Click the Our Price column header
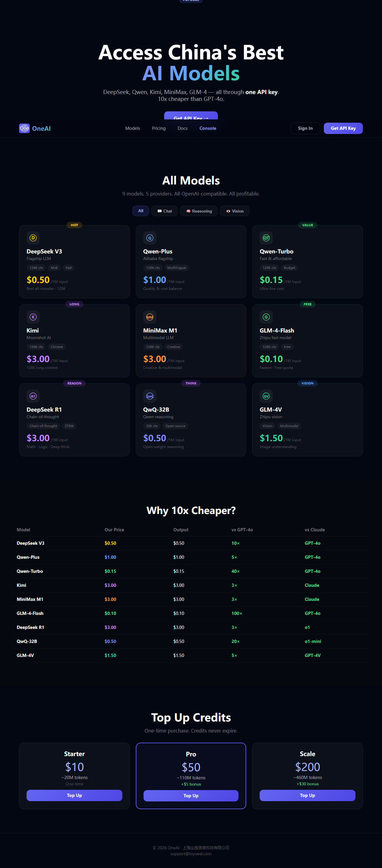382x868 pixels. point(114,530)
